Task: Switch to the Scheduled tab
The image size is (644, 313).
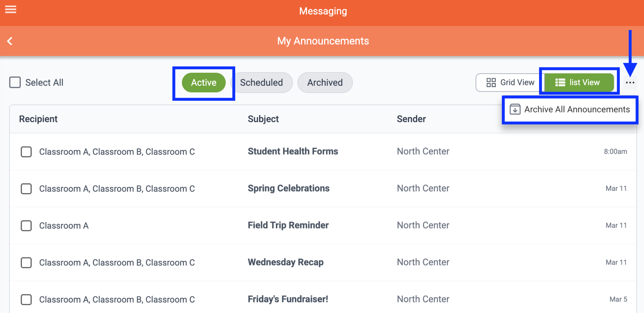Action: pos(261,83)
